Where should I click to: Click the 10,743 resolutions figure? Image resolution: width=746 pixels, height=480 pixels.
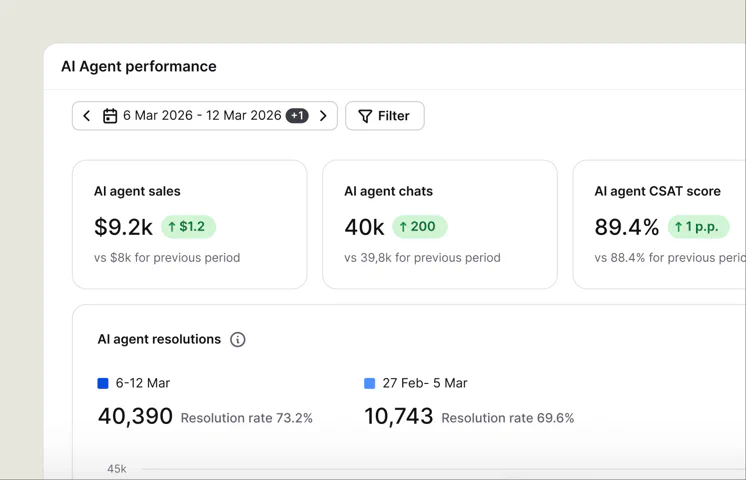point(399,416)
